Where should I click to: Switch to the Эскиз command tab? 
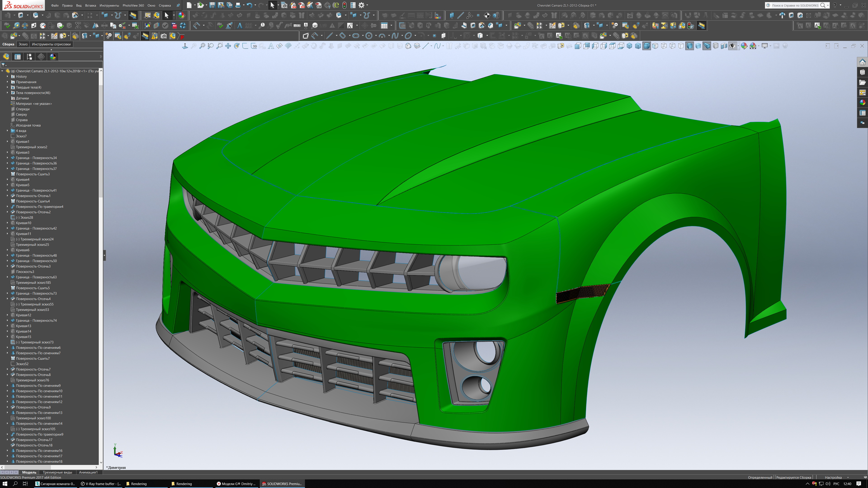[x=23, y=44]
